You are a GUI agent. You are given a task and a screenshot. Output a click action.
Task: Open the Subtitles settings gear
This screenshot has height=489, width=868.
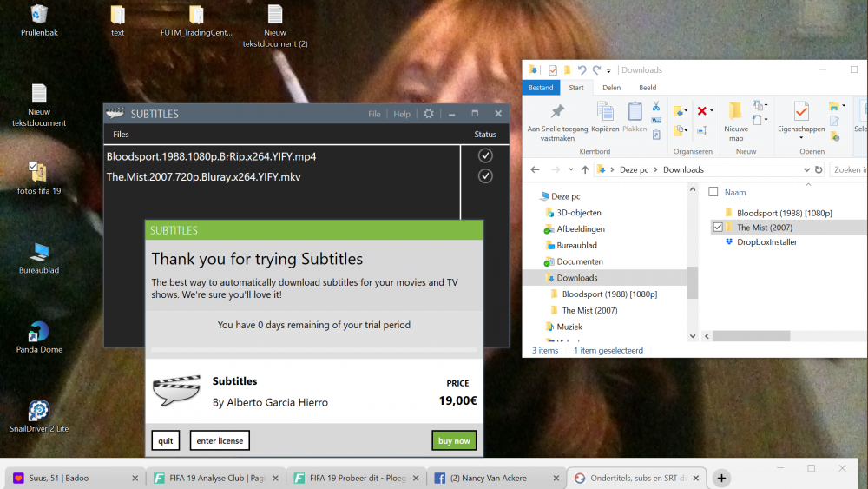428,114
